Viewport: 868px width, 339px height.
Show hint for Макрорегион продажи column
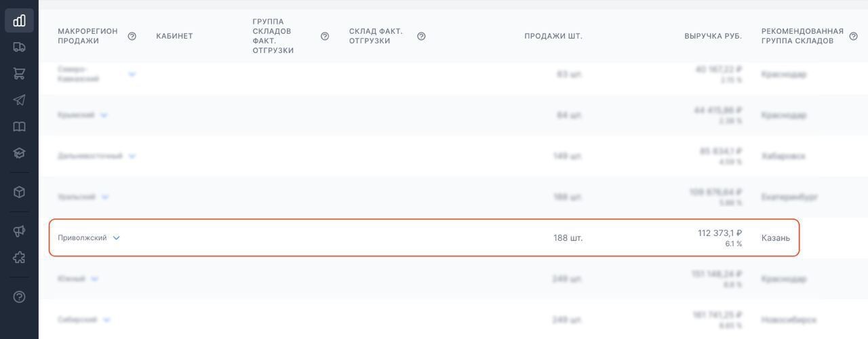tap(132, 36)
